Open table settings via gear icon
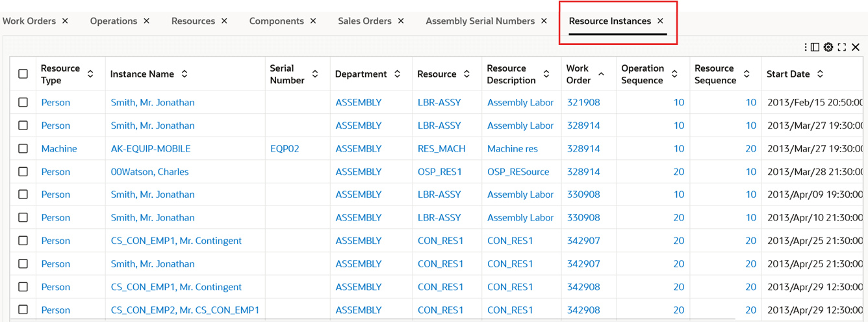 (x=828, y=47)
